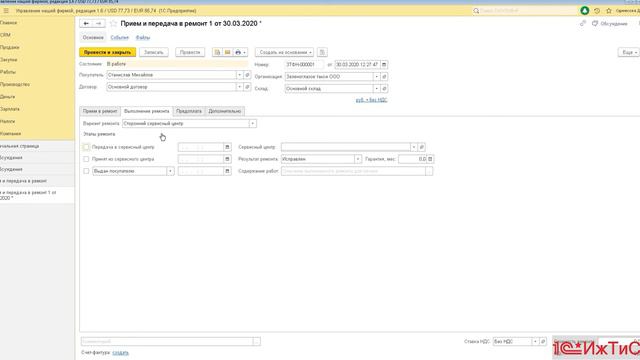This screenshot has height=360, width=640.
Task: Open Продажи section in sidebar
Action: coord(10,47)
